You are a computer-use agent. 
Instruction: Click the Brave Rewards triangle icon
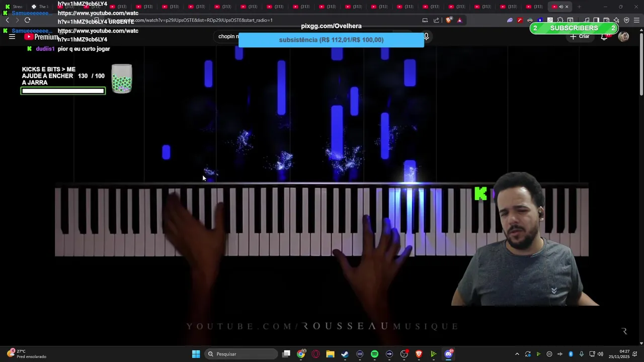(459, 20)
